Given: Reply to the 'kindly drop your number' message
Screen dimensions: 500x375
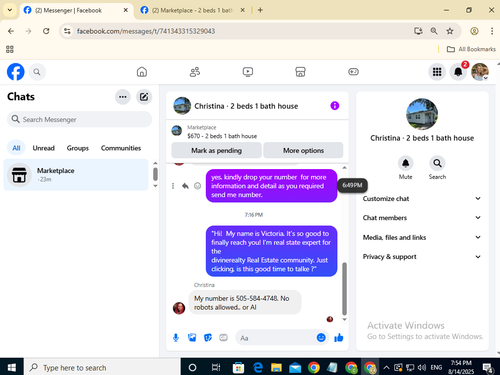Looking at the screenshot, I should [x=185, y=186].
